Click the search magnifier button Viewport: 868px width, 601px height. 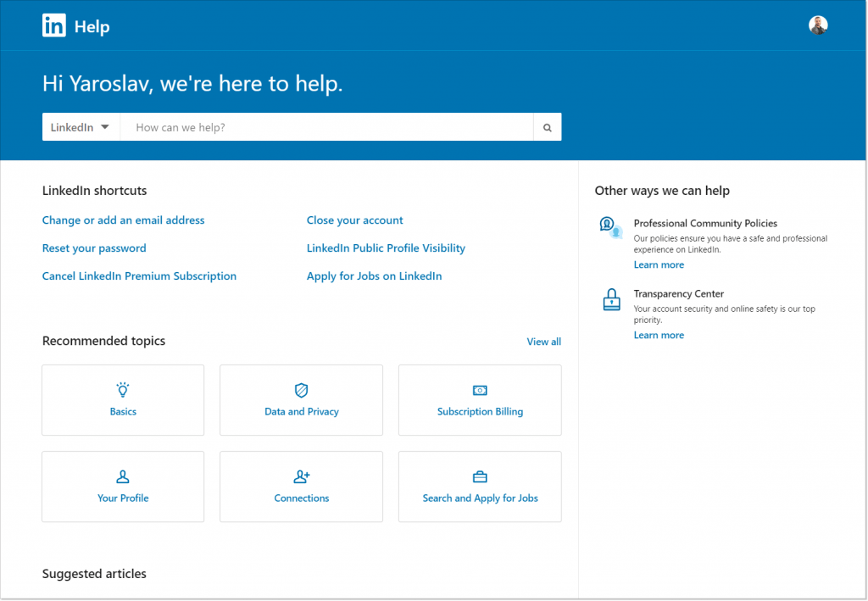coord(547,127)
